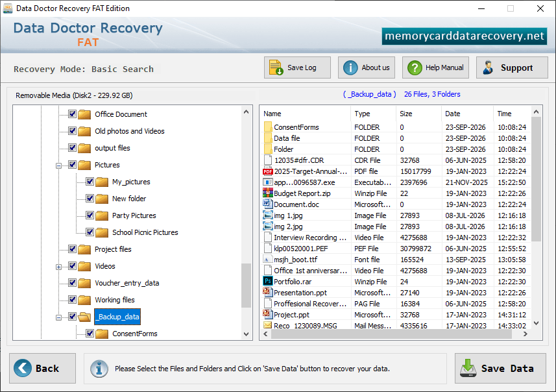This screenshot has width=556, height=392.
Task: Toggle the Pictures folder checkbox
Action: point(72,165)
